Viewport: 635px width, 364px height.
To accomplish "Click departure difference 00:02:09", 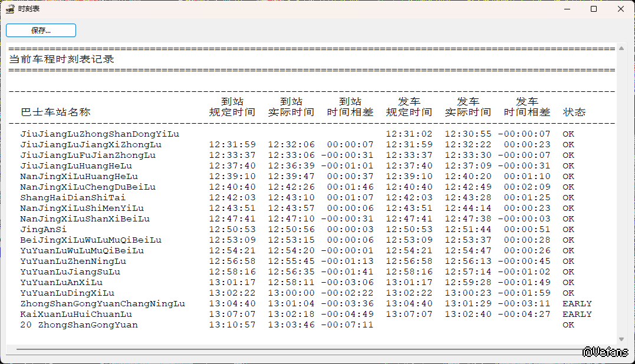I will tap(527, 187).
